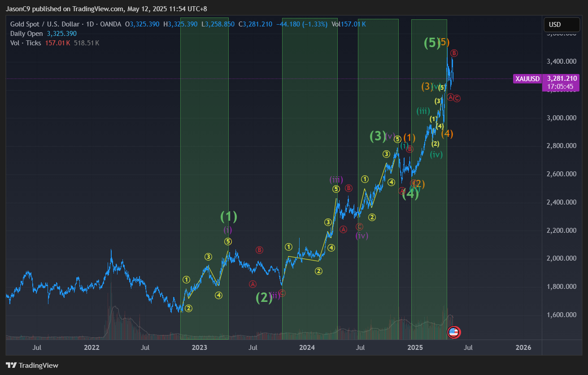Click the 2,000.000 price axis label
The width and height of the screenshot is (588, 375).
point(562,258)
